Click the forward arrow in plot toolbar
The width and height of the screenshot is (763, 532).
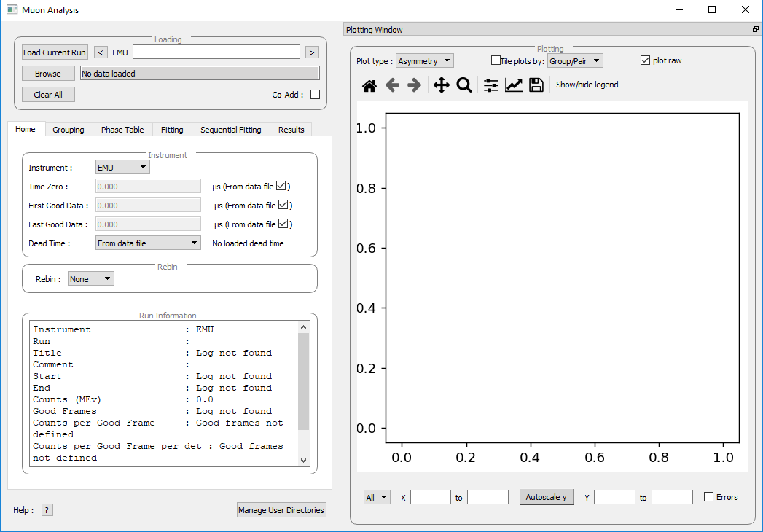414,85
